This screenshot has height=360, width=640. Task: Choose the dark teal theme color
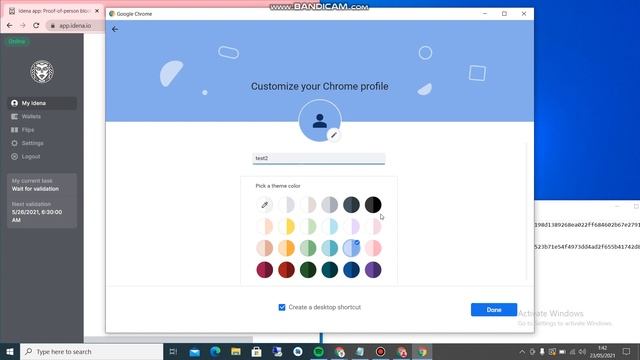click(x=330, y=270)
